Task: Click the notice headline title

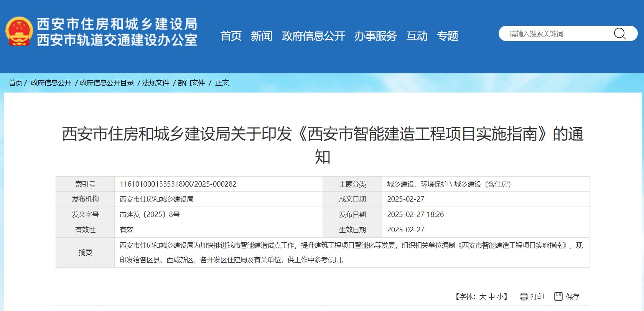Action: click(323, 146)
